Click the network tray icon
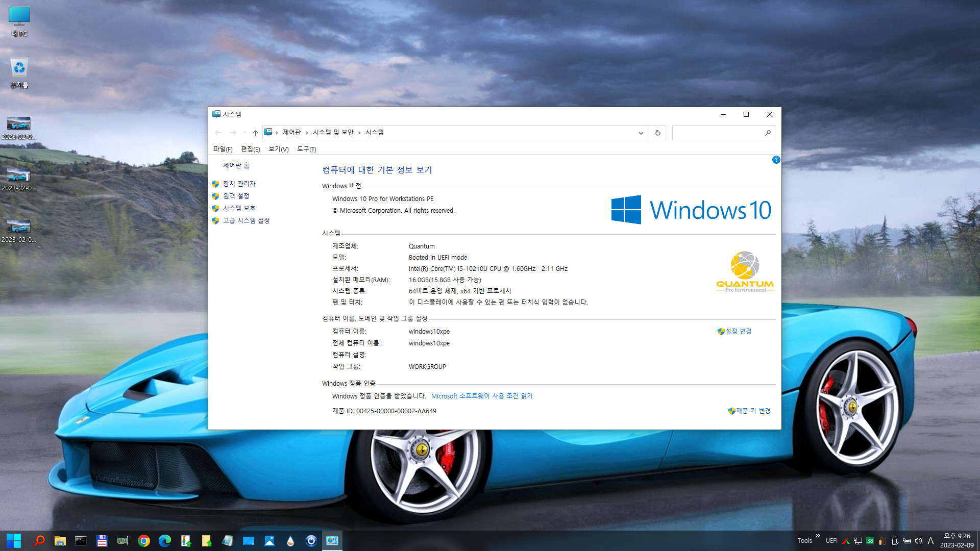Screen dimensions: 980x551 pyautogui.click(x=858, y=541)
